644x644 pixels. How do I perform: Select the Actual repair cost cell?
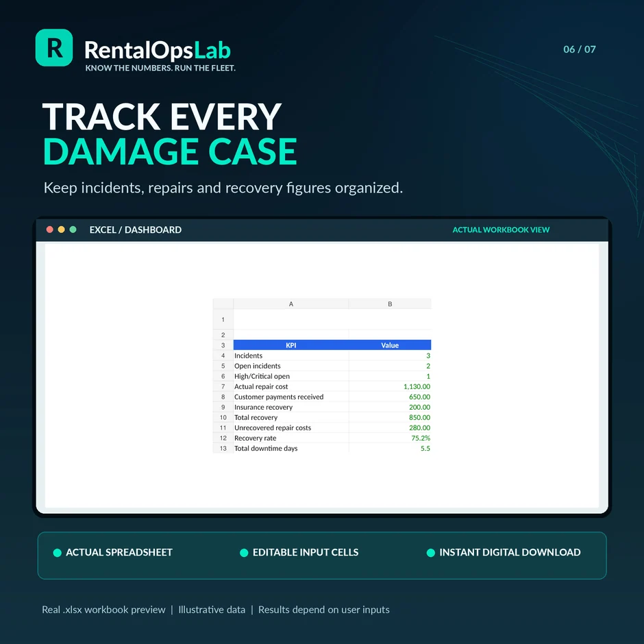[290, 386]
